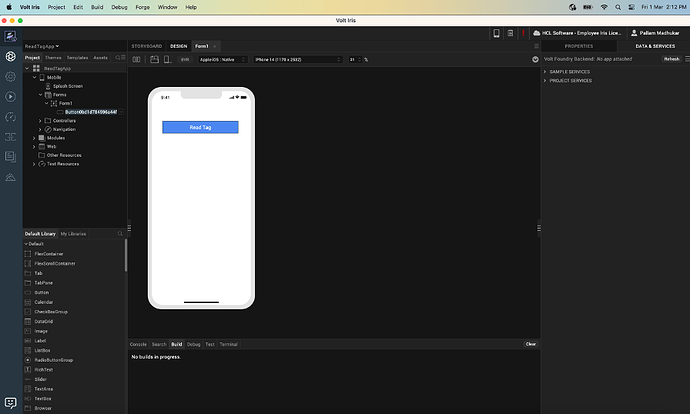The image size is (690, 414).
Task: Click the search icon in the widget library
Action: tap(120, 234)
